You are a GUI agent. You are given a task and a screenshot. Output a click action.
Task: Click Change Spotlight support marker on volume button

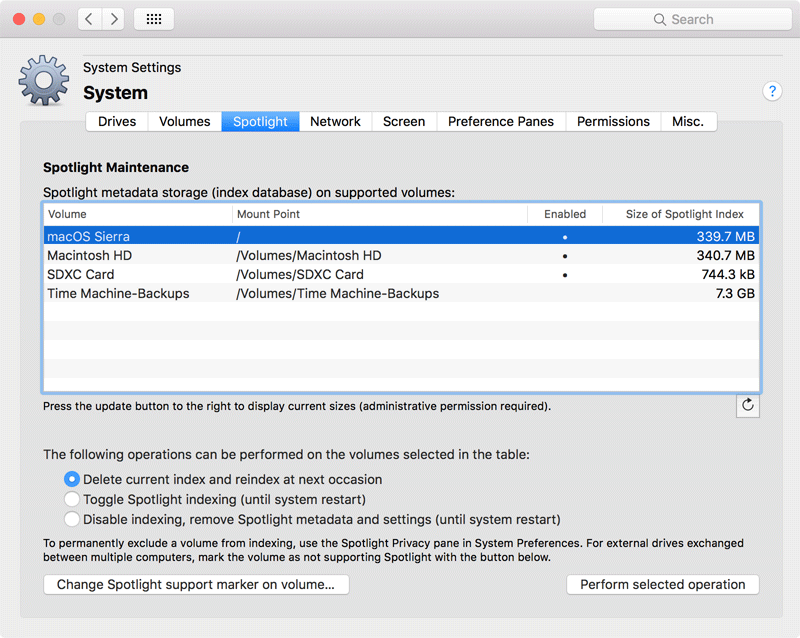click(196, 584)
